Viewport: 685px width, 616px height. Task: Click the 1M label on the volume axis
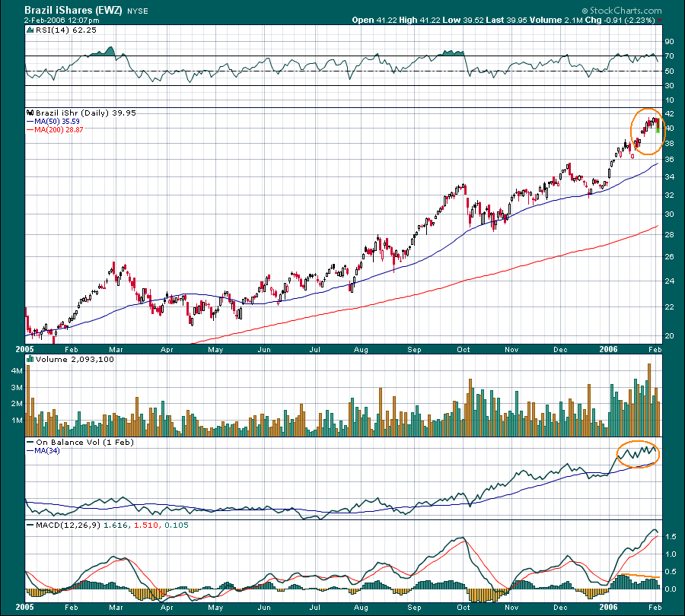coord(17,421)
